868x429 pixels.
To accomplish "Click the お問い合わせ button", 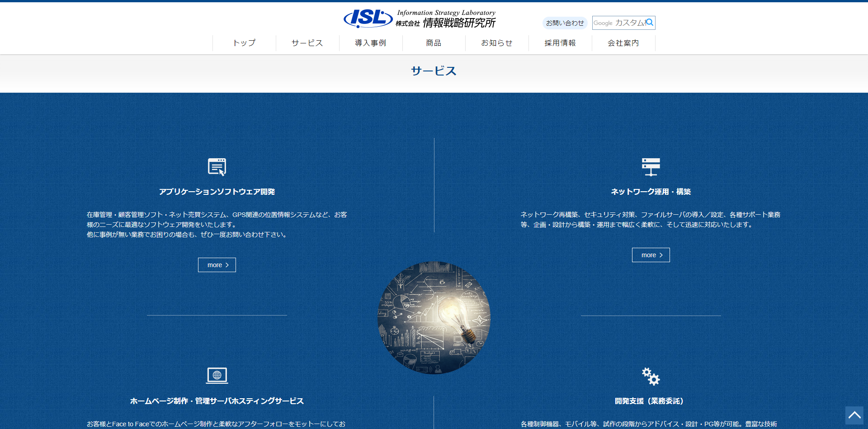I will (566, 23).
